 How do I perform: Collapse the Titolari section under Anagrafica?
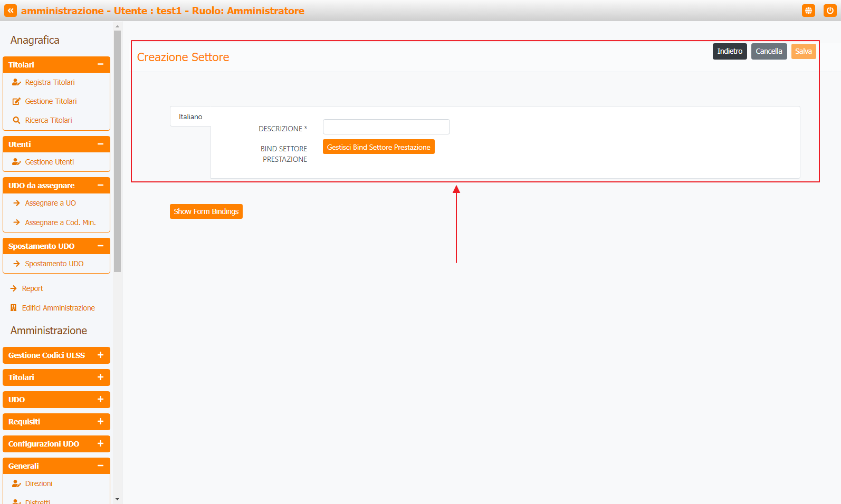(x=100, y=64)
